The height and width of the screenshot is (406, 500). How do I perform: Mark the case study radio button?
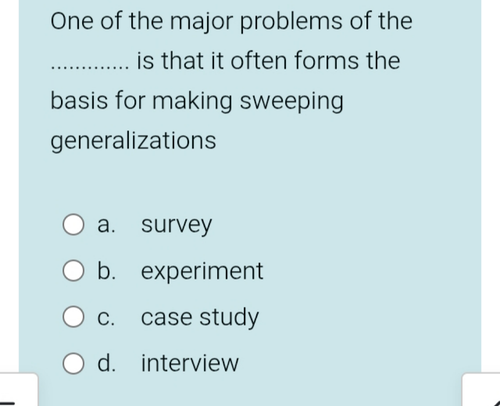click(x=73, y=317)
